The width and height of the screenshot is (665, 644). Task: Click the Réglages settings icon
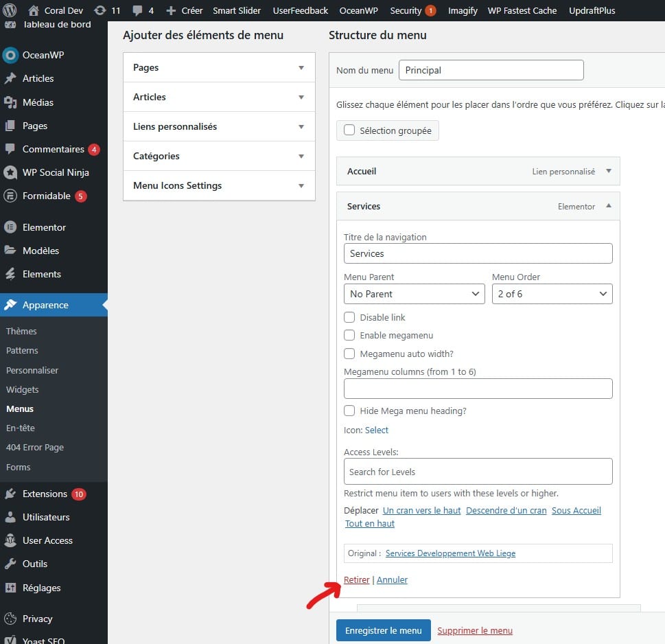pos(10,588)
